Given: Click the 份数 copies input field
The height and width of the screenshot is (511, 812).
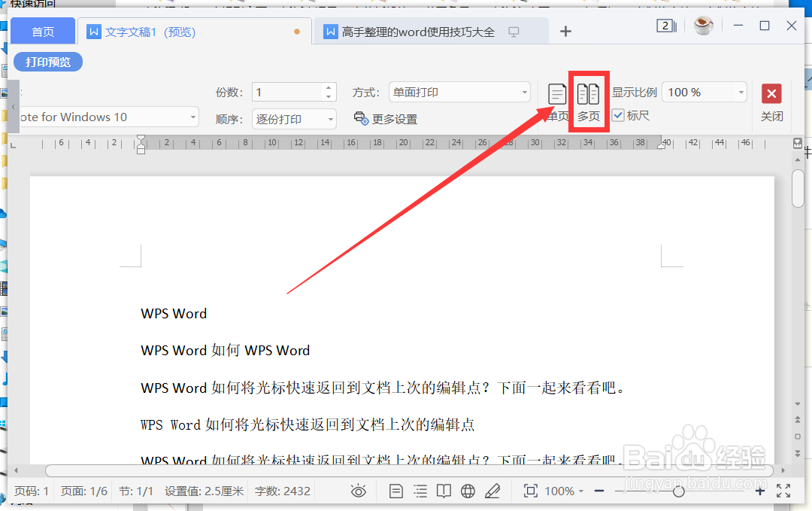Looking at the screenshot, I should click(x=288, y=93).
